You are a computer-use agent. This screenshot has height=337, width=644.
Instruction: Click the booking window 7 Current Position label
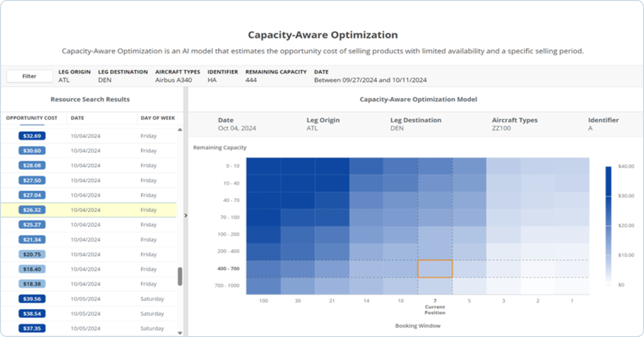pyautogui.click(x=435, y=306)
